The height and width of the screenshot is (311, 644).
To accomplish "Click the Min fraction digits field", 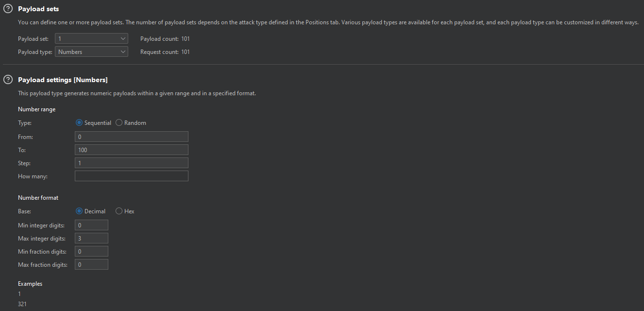I will (x=91, y=252).
